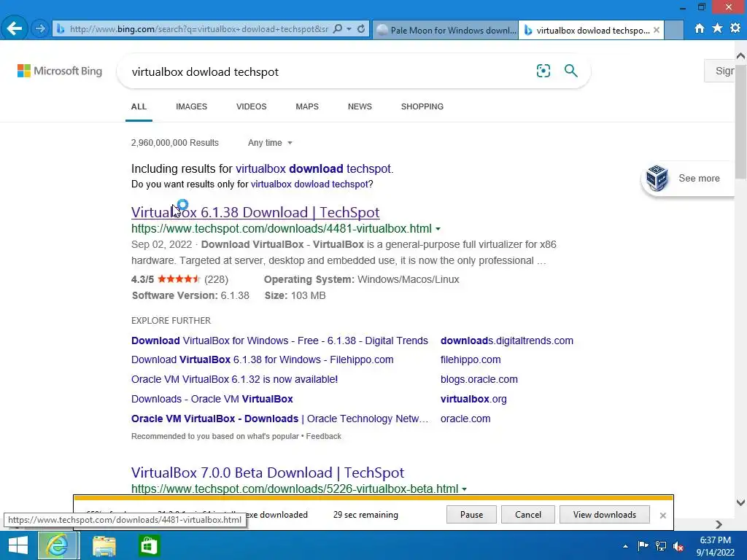The image size is (747, 560).
Task: Pause the current download
Action: pyautogui.click(x=472, y=515)
